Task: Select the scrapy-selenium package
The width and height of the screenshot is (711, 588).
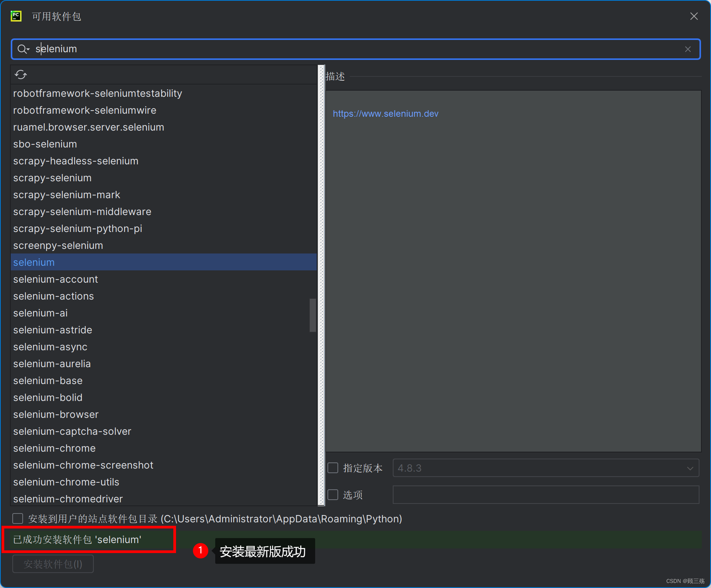Action: 164,178
